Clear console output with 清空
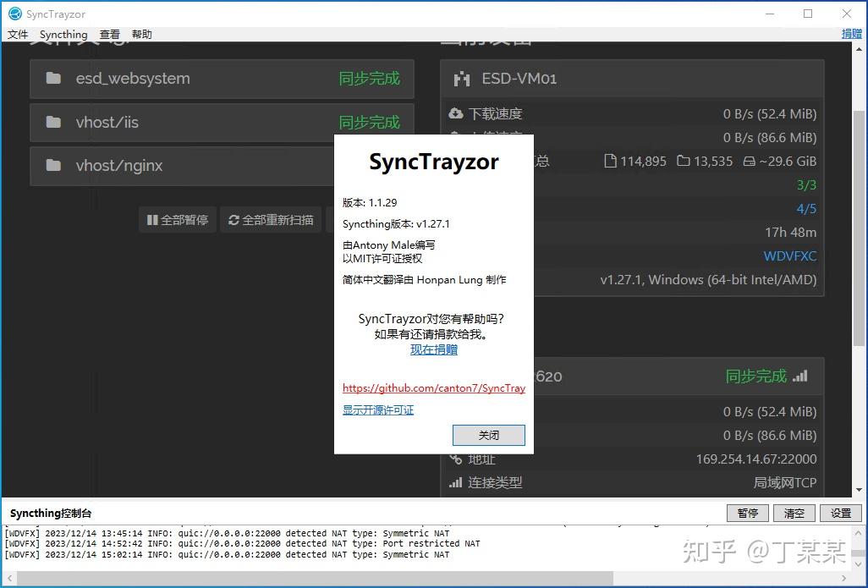 point(794,513)
